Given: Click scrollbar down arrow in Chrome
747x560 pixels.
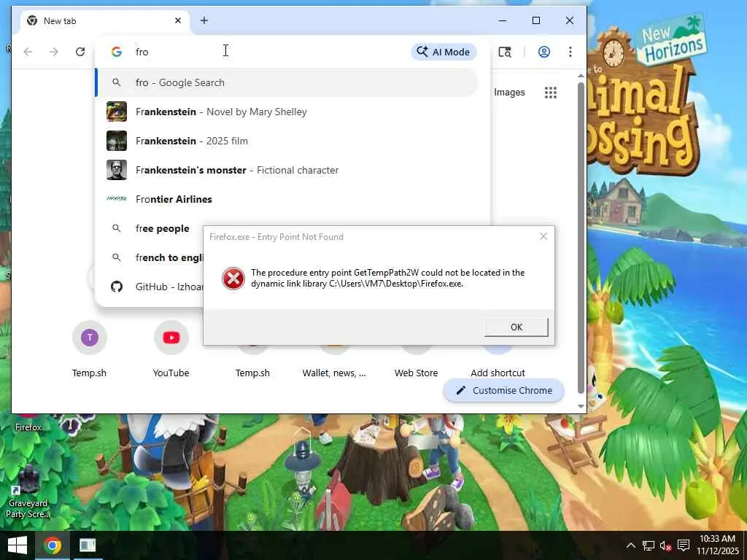Looking at the screenshot, I should click(581, 406).
